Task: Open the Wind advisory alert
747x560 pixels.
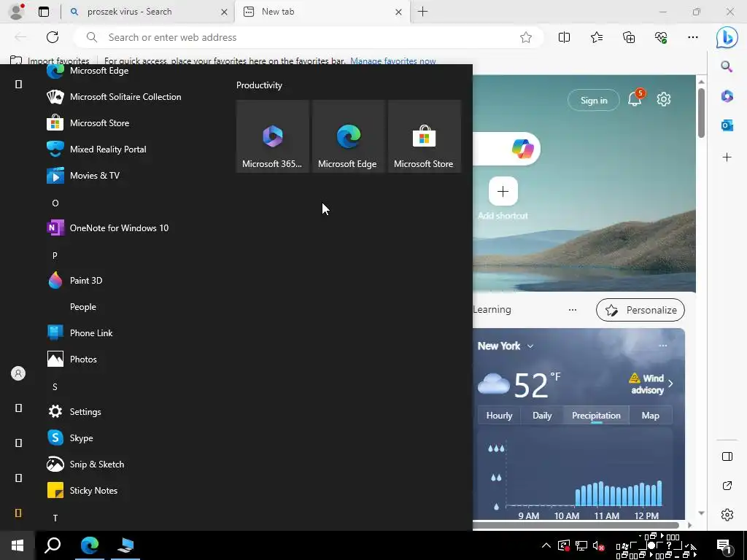Action: point(651,384)
